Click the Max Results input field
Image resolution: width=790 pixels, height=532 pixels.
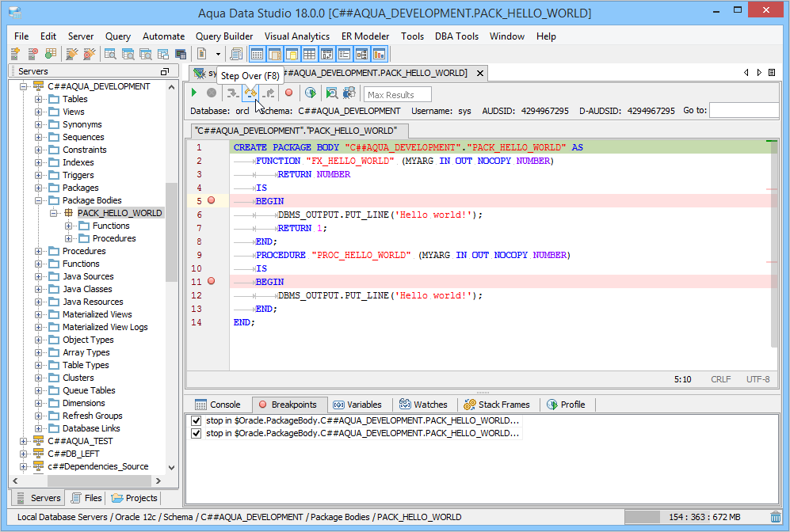point(397,95)
